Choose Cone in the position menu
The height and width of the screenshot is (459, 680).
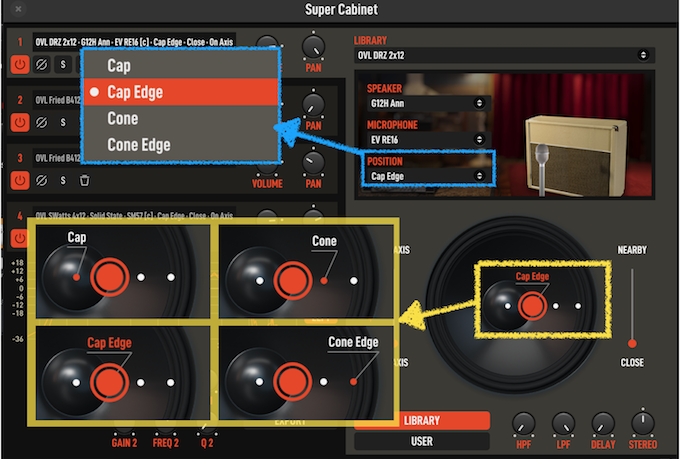(181, 118)
